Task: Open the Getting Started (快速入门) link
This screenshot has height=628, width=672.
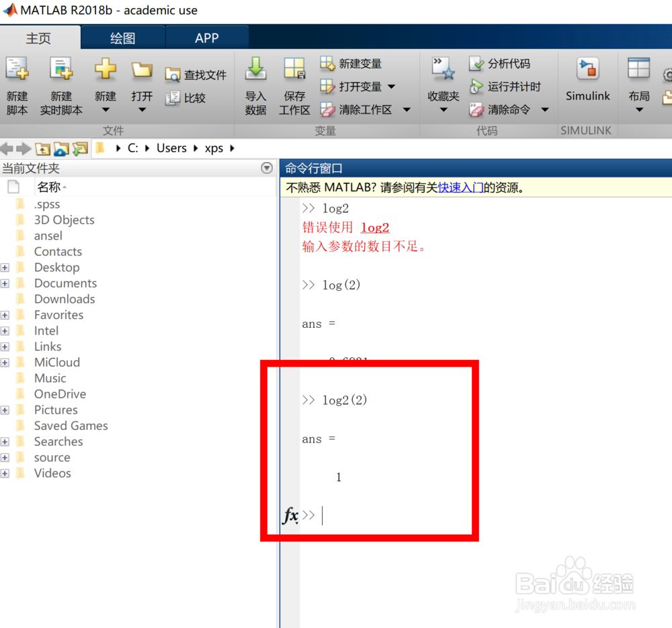Action: pyautogui.click(x=460, y=187)
